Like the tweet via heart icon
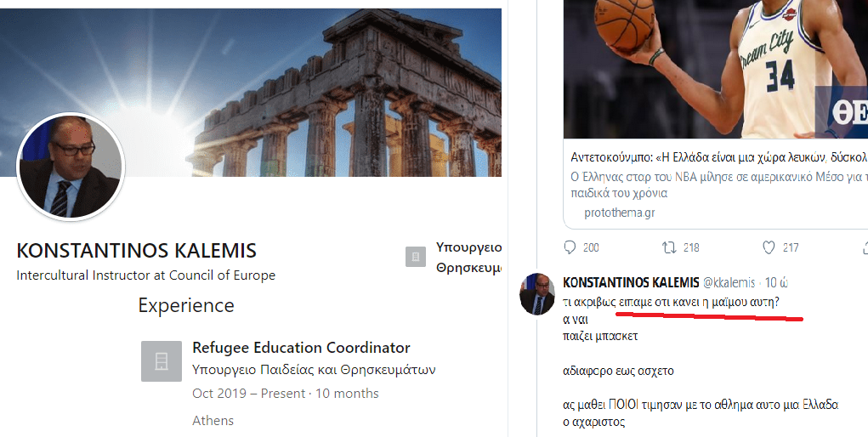Image resolution: width=868 pixels, height=437 pixels. tap(769, 247)
